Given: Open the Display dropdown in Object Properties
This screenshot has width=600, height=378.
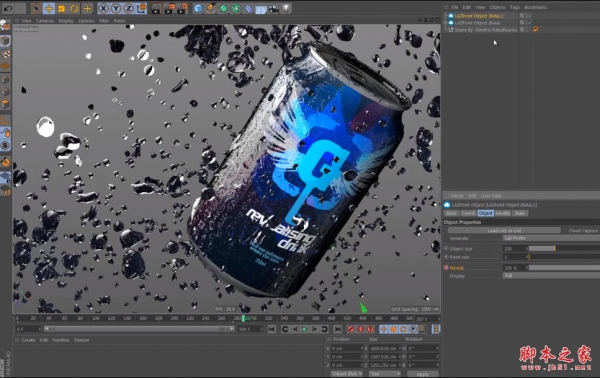Looking at the screenshot, I should click(x=551, y=276).
